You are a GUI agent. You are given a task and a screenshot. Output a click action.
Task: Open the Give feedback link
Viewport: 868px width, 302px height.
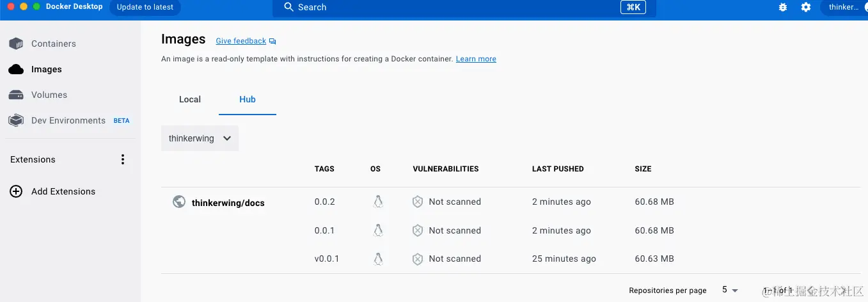(241, 41)
